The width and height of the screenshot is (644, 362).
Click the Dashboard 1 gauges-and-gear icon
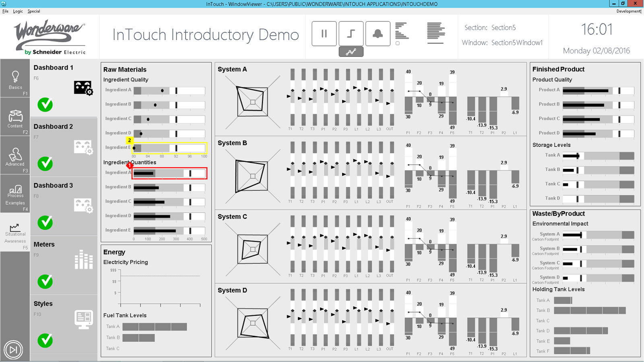coord(83,86)
